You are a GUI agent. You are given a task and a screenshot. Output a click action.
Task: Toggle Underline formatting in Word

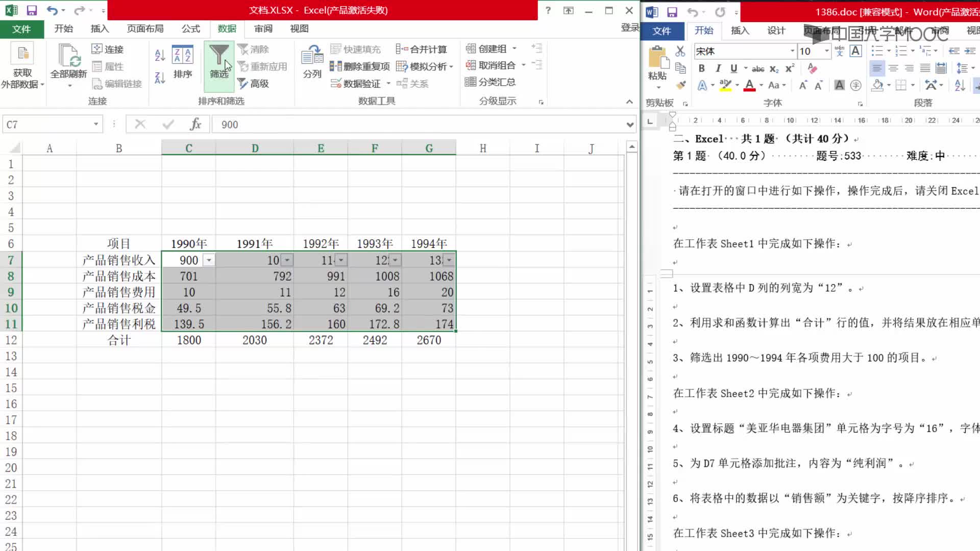point(733,68)
